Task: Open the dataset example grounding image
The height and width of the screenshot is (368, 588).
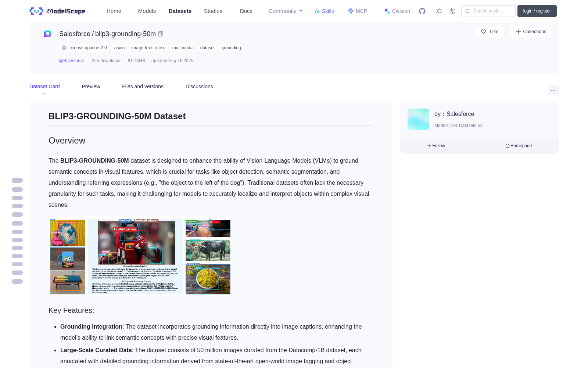Action: click(x=140, y=256)
